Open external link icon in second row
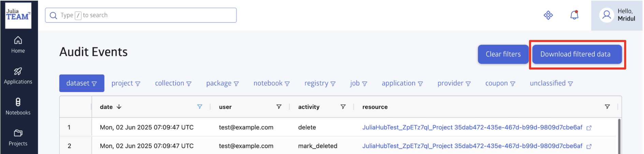This screenshot has width=644, height=154. pyautogui.click(x=589, y=147)
